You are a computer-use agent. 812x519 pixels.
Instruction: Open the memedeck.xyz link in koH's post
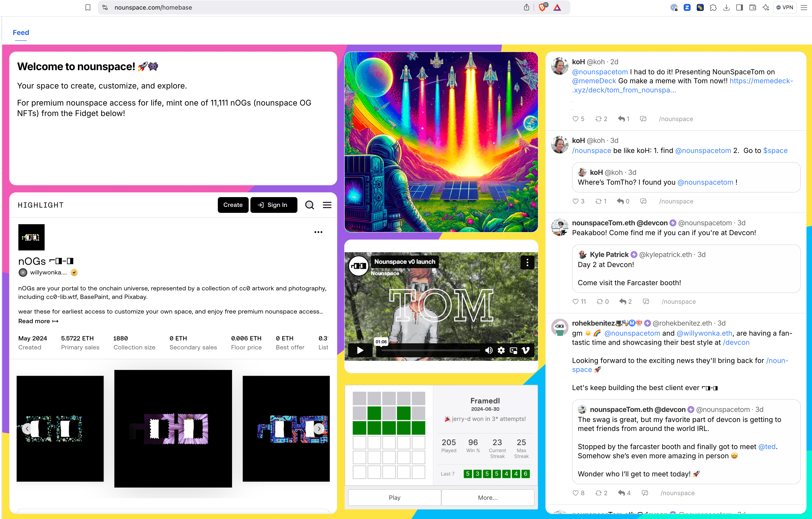[x=683, y=86]
